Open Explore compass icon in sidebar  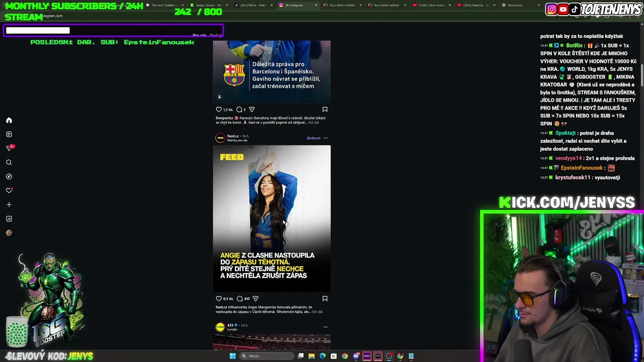point(9,176)
